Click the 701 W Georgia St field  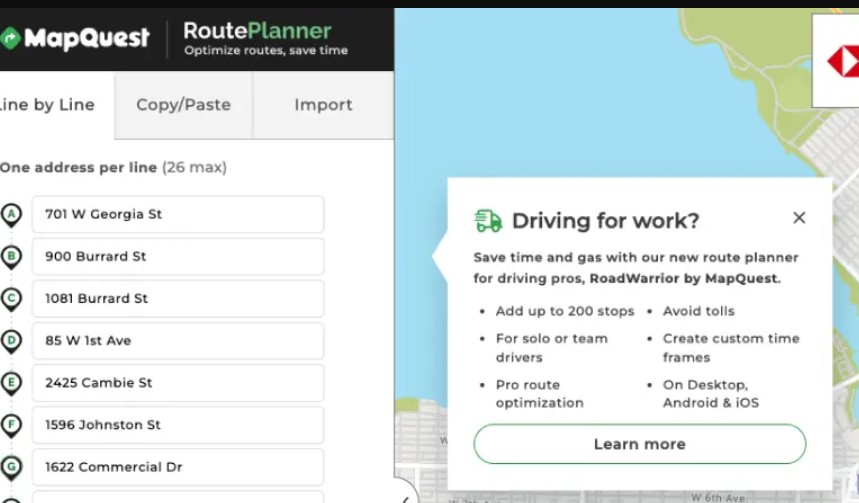pyautogui.click(x=178, y=214)
